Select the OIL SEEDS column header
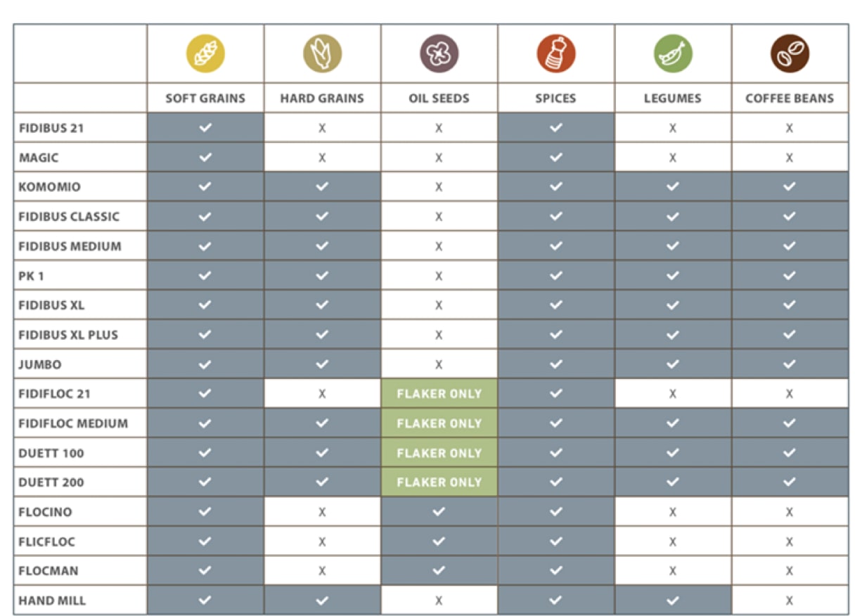Screen dimensions: 855x616 pos(439,98)
